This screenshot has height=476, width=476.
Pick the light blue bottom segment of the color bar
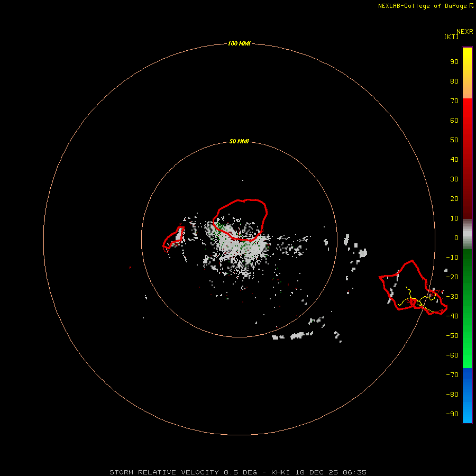[x=467, y=413]
